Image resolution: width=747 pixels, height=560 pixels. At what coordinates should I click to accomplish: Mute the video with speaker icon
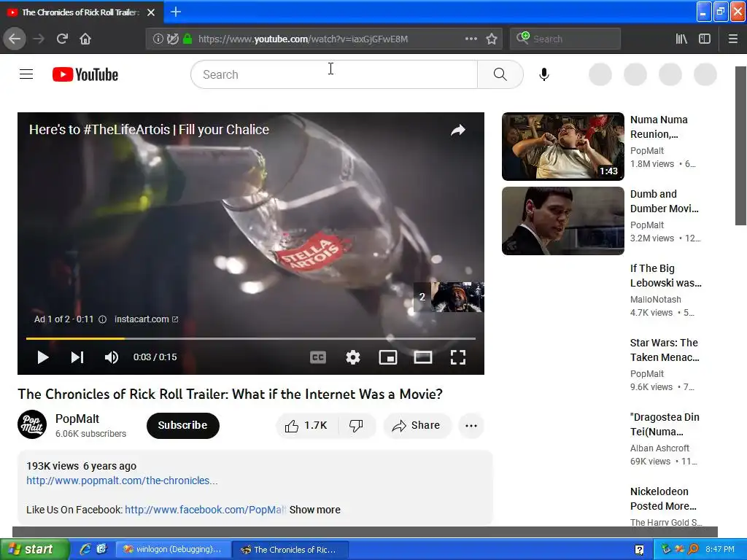(112, 357)
